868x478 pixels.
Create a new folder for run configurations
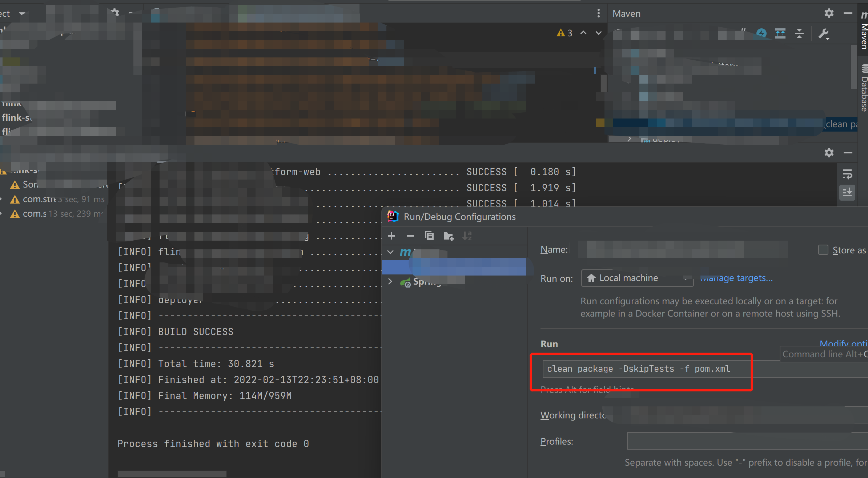click(x=449, y=236)
